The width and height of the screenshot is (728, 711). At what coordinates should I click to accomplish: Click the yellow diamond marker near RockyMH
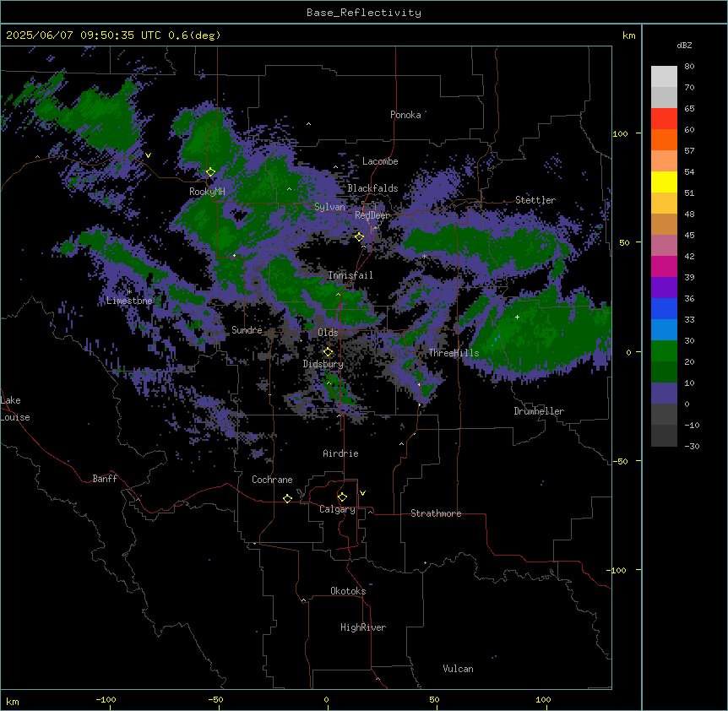(x=211, y=172)
